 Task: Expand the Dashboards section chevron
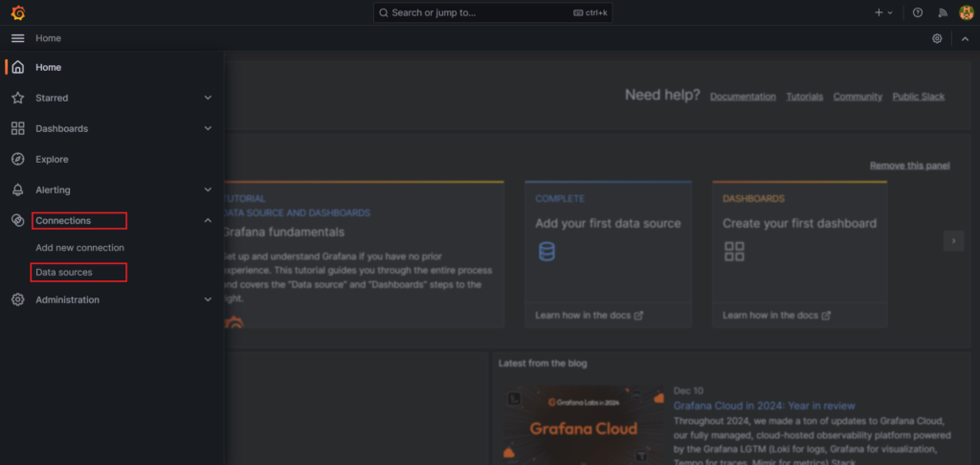208,128
